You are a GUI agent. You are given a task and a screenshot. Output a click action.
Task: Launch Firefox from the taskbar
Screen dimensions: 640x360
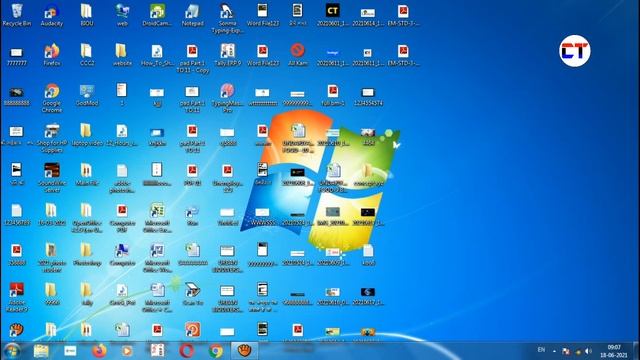[99, 351]
